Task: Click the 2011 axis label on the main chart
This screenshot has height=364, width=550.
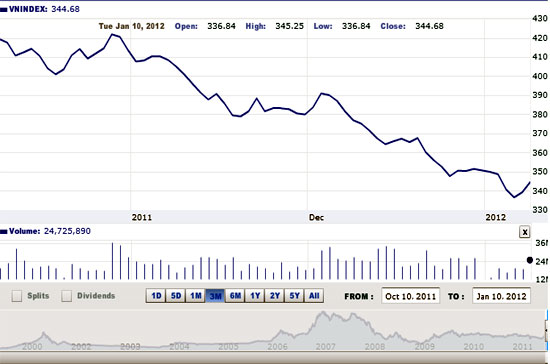Action: pos(142,217)
